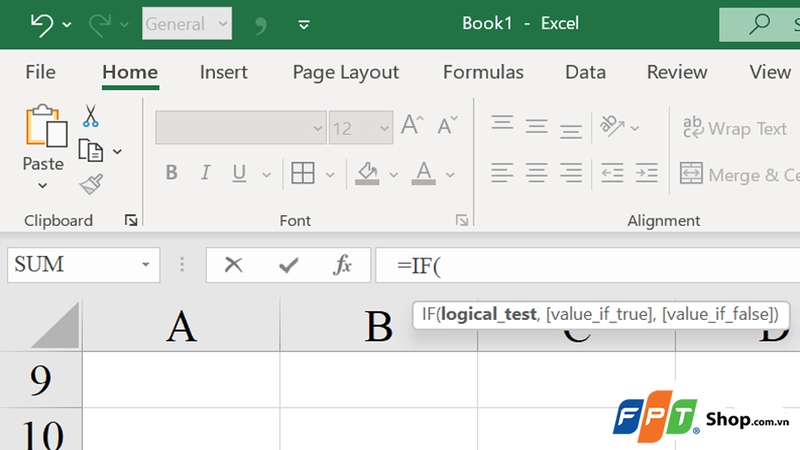800x450 pixels.
Task: Click the Cut scissors icon
Action: (x=90, y=116)
